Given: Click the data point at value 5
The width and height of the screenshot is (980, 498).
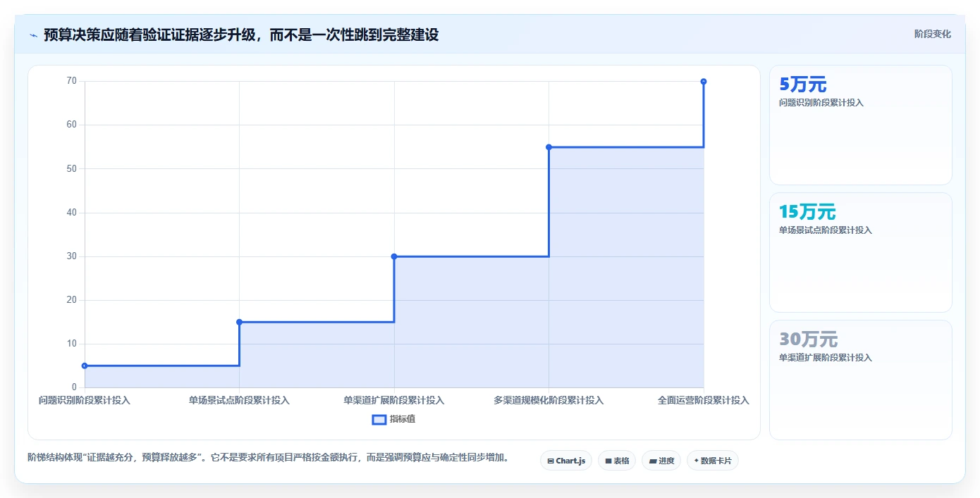Looking at the screenshot, I should [85, 366].
